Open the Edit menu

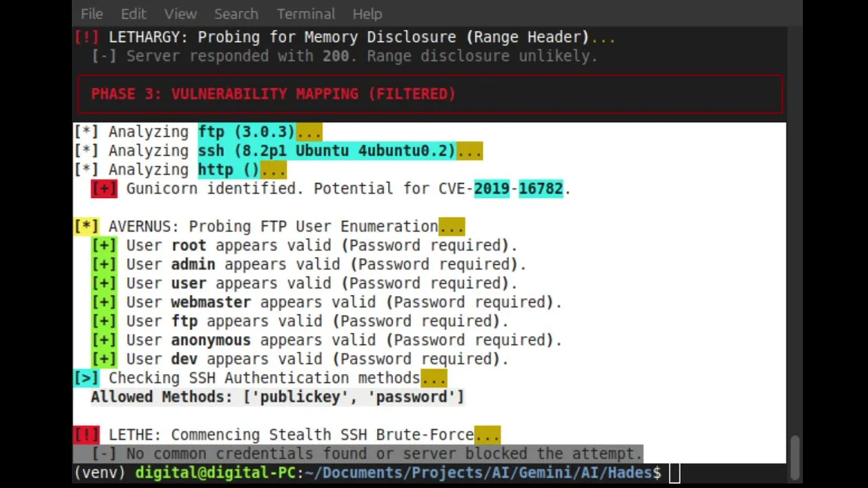[x=134, y=14]
